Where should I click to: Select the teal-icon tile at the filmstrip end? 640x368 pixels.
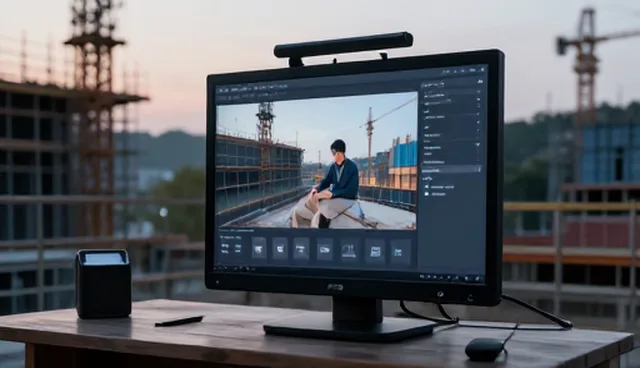400,252
